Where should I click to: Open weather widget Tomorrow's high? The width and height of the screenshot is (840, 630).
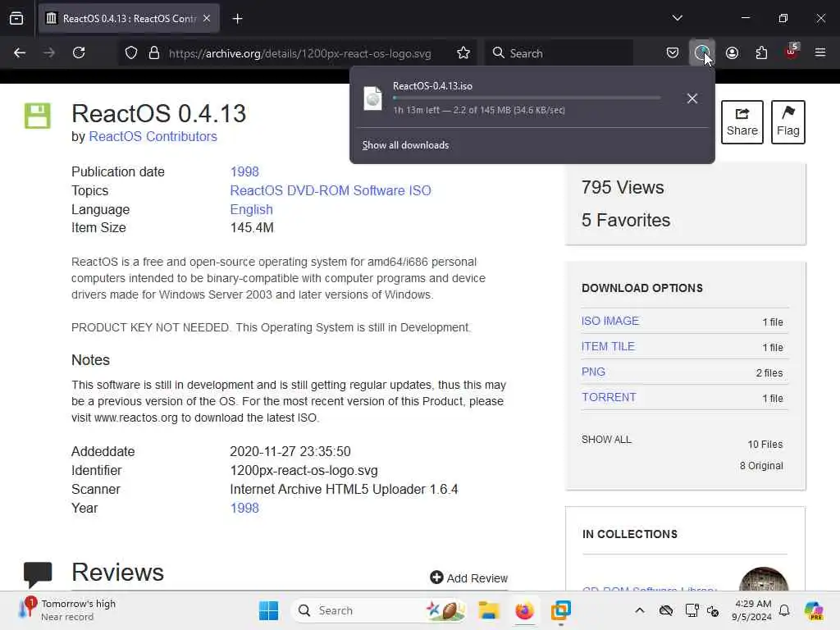click(x=67, y=610)
